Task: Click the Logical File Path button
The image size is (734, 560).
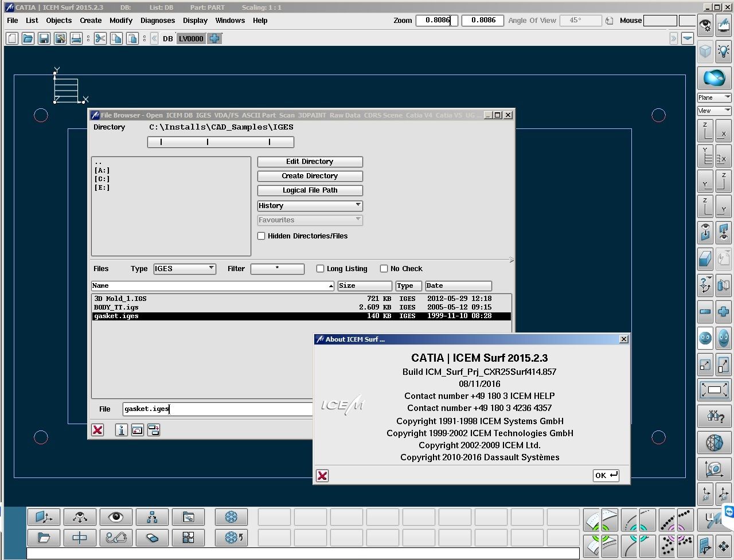Action: (x=310, y=190)
